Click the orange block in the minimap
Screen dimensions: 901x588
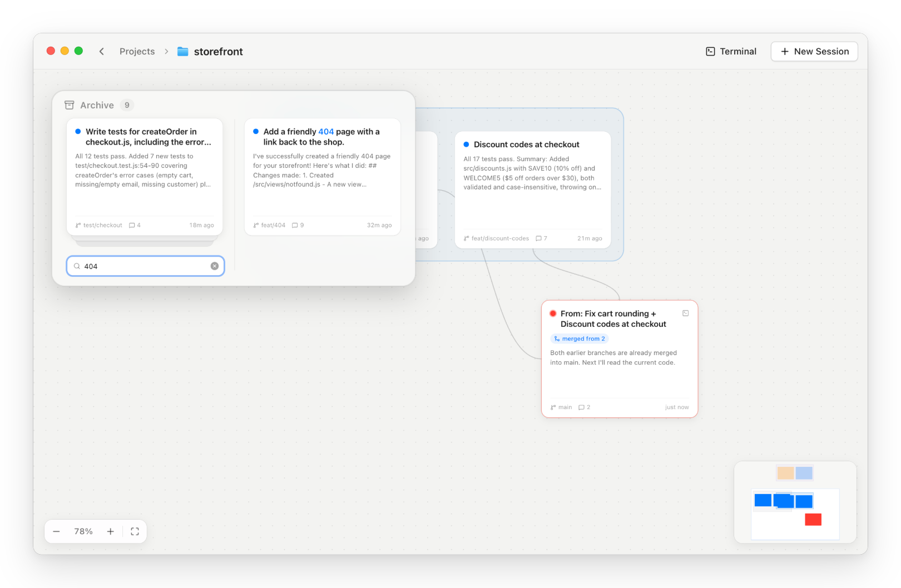click(785, 473)
